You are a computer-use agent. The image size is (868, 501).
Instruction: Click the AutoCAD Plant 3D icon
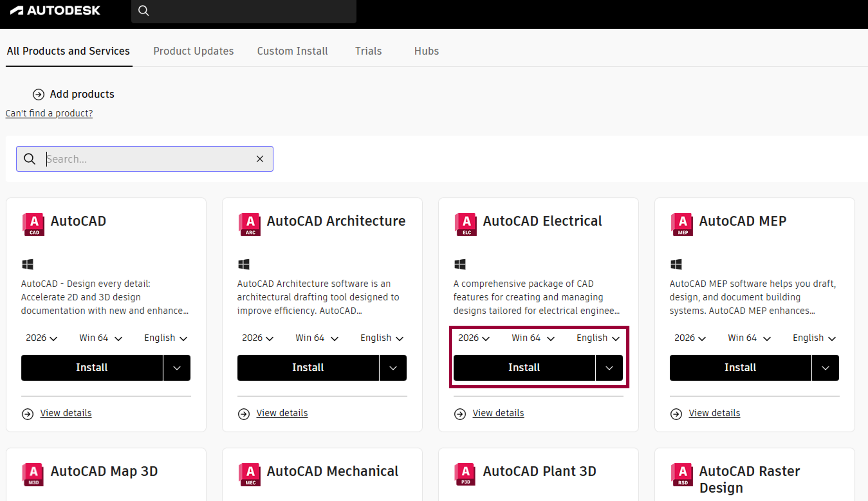(465, 474)
